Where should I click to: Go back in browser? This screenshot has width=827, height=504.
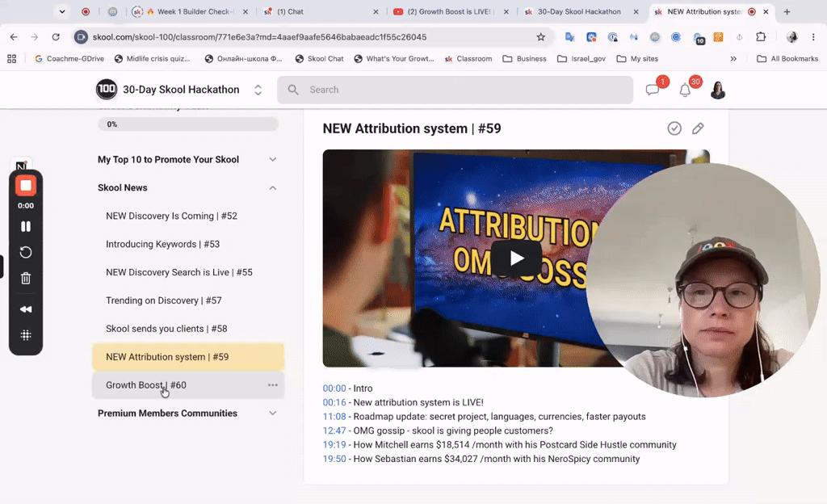click(14, 37)
